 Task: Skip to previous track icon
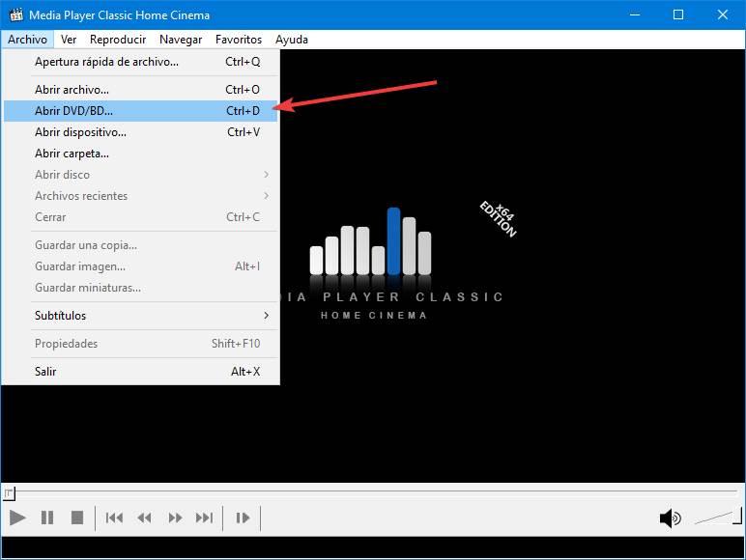(114, 518)
